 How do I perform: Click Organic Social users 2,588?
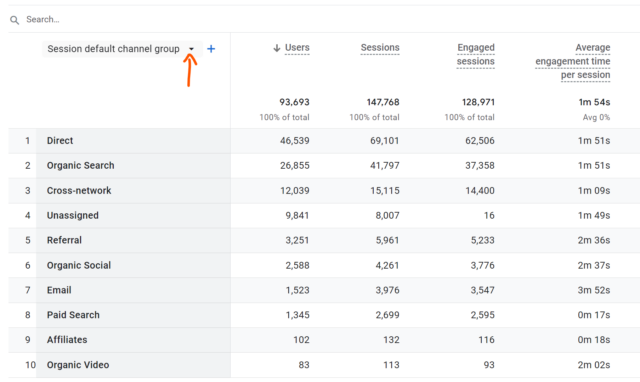click(x=297, y=266)
